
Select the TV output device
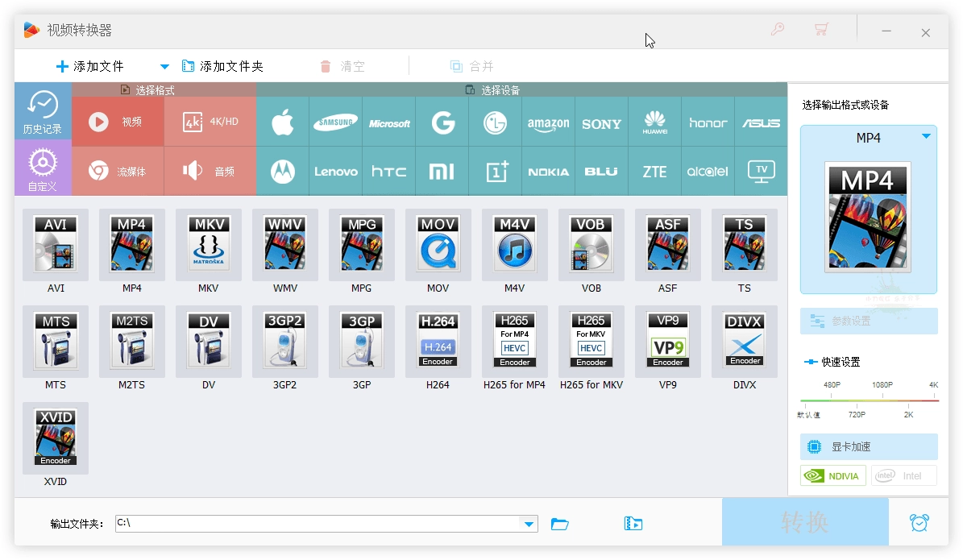760,171
